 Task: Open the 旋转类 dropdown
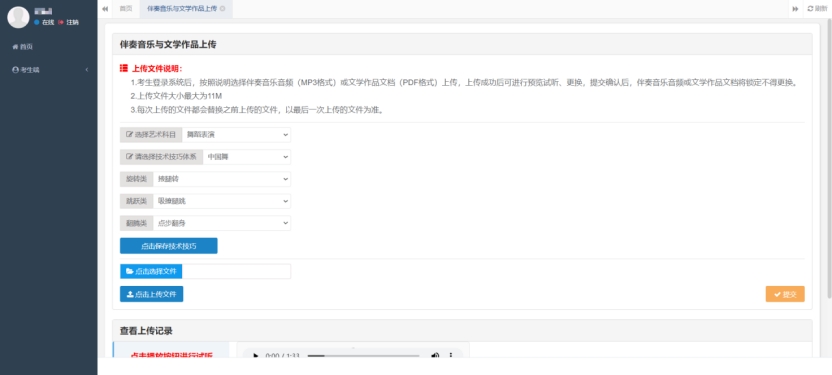coord(222,179)
